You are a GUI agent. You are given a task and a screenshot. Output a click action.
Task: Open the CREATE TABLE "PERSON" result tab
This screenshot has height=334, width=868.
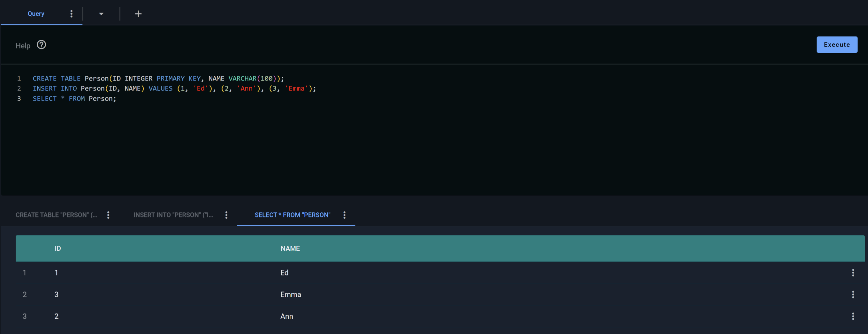(x=56, y=215)
